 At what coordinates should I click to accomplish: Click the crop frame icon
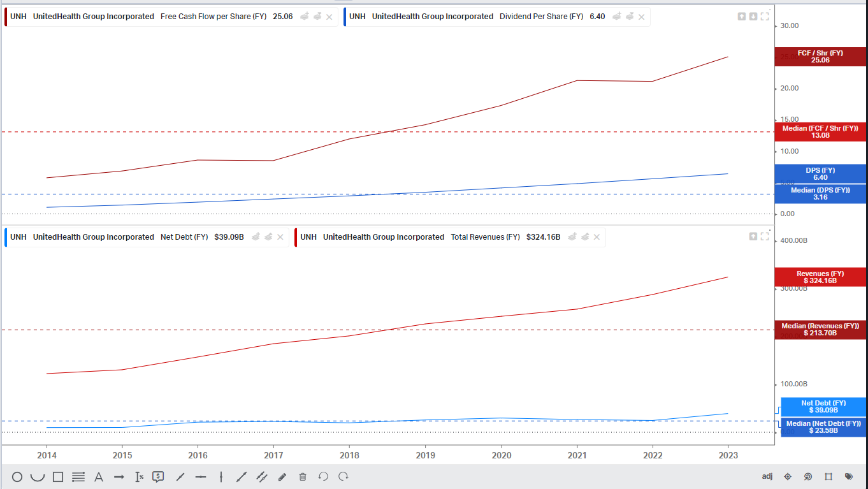pyautogui.click(x=828, y=477)
